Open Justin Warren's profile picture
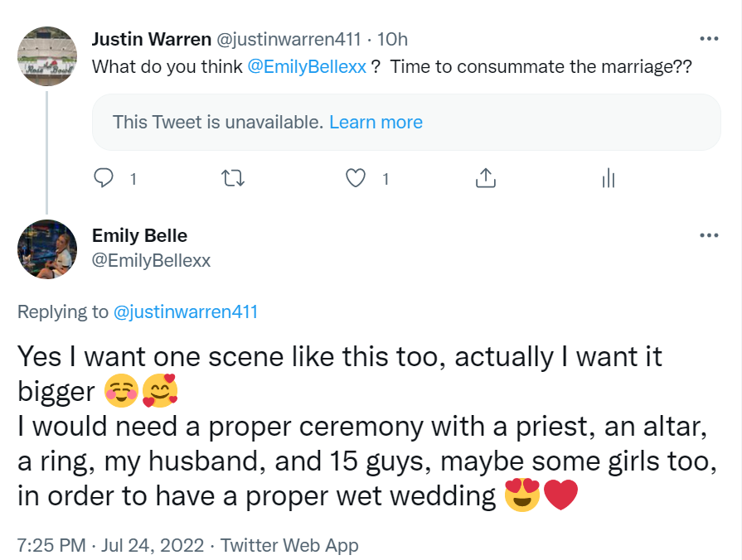This screenshot has width=742, height=560. tap(47, 56)
